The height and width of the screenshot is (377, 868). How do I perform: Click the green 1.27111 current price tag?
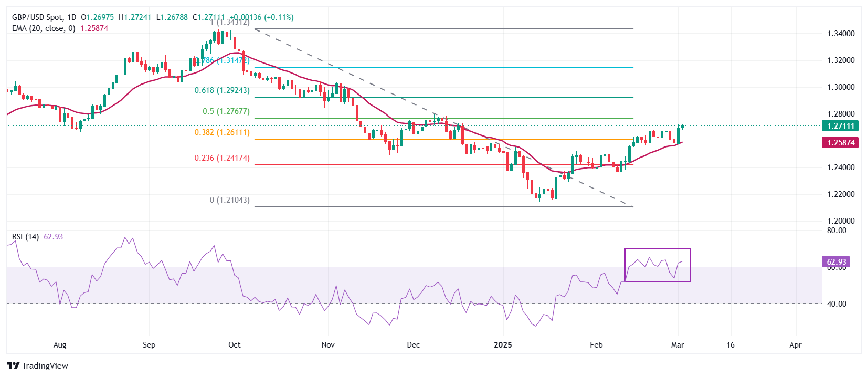click(x=840, y=126)
